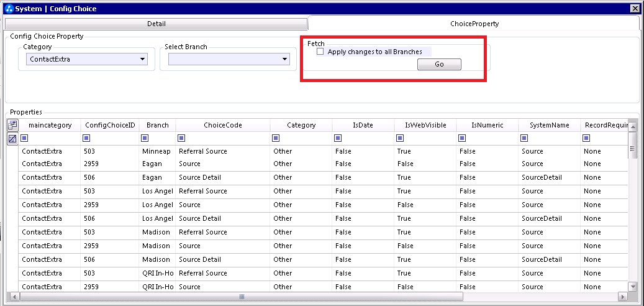Click the clear filter icon in filter row
The image size is (644, 306).
pyautogui.click(x=12, y=139)
